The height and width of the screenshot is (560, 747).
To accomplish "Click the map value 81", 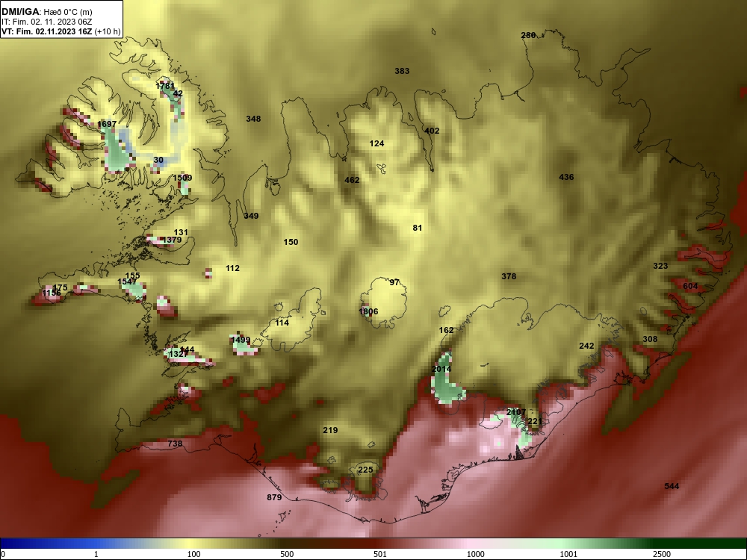I will point(418,228).
